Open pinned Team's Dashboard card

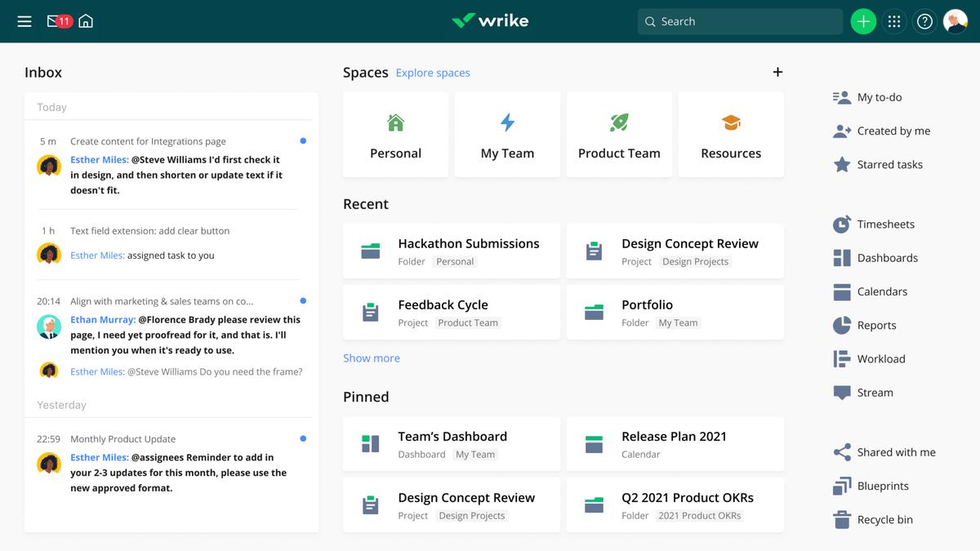pos(452,444)
